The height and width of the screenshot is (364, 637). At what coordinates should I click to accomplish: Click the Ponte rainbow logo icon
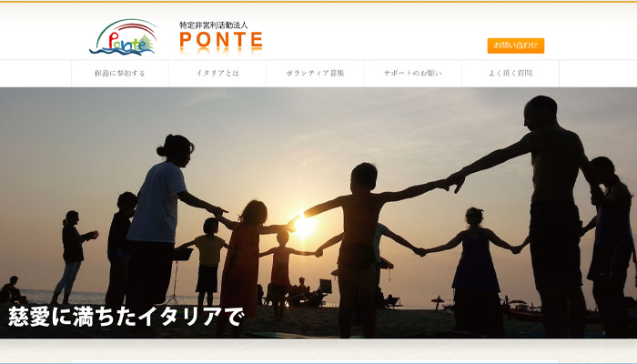pos(124,37)
